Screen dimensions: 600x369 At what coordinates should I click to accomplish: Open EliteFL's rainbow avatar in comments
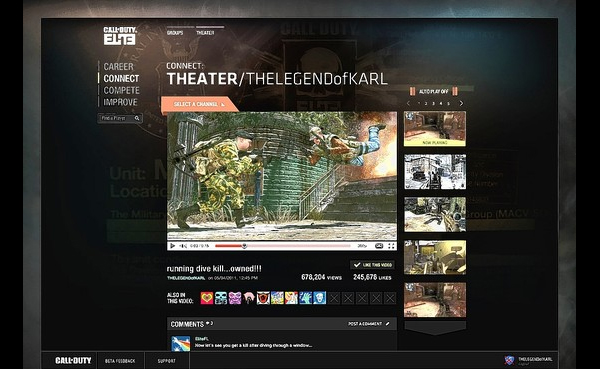click(181, 344)
